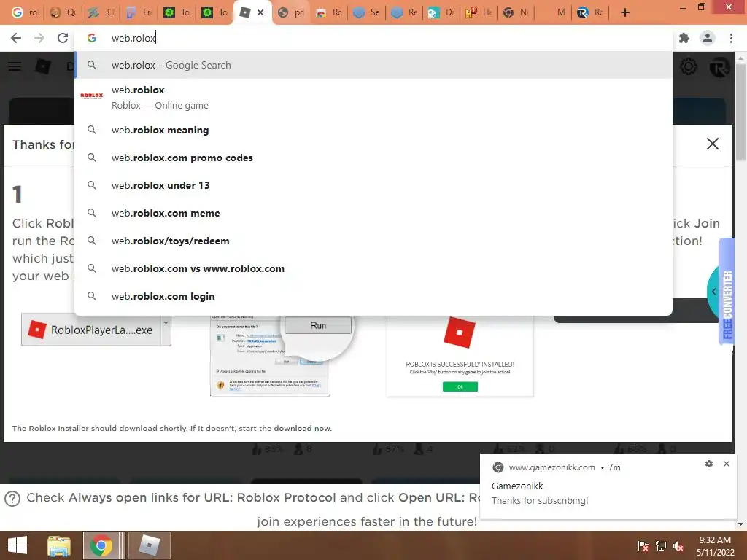Screen dimensions: 747x560
Task: Click the RobloxPlayerLa....exe download item
Action: coord(91,330)
